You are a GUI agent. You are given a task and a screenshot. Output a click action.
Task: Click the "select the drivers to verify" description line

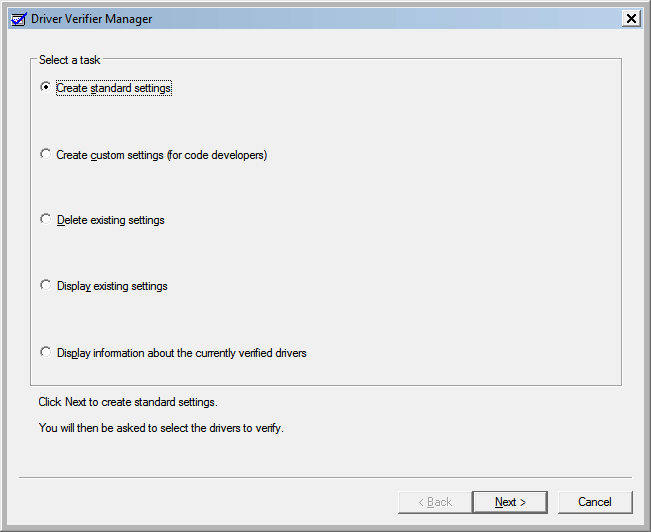click(161, 428)
